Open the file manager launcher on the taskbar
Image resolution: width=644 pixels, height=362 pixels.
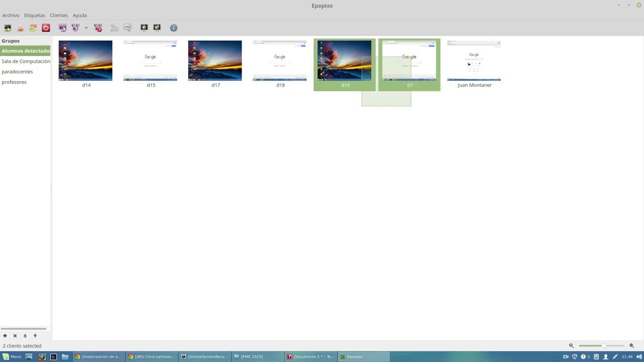tap(65, 356)
